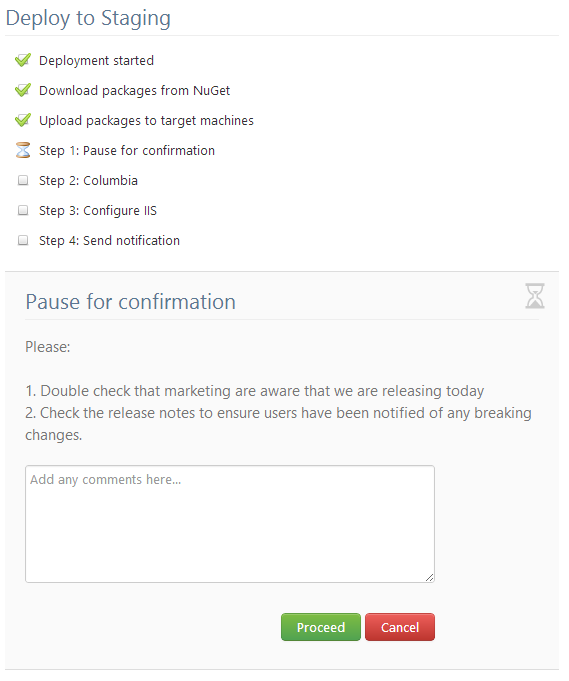
Task: Select Step 2: Columbia text
Action: click(89, 180)
